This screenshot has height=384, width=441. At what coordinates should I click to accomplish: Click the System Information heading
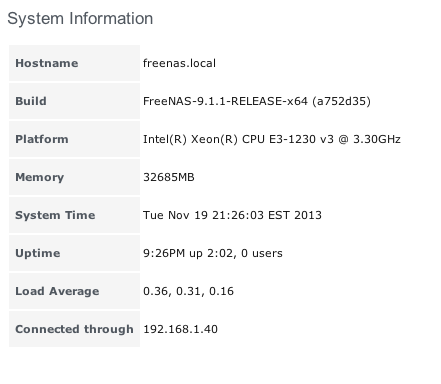(80, 19)
